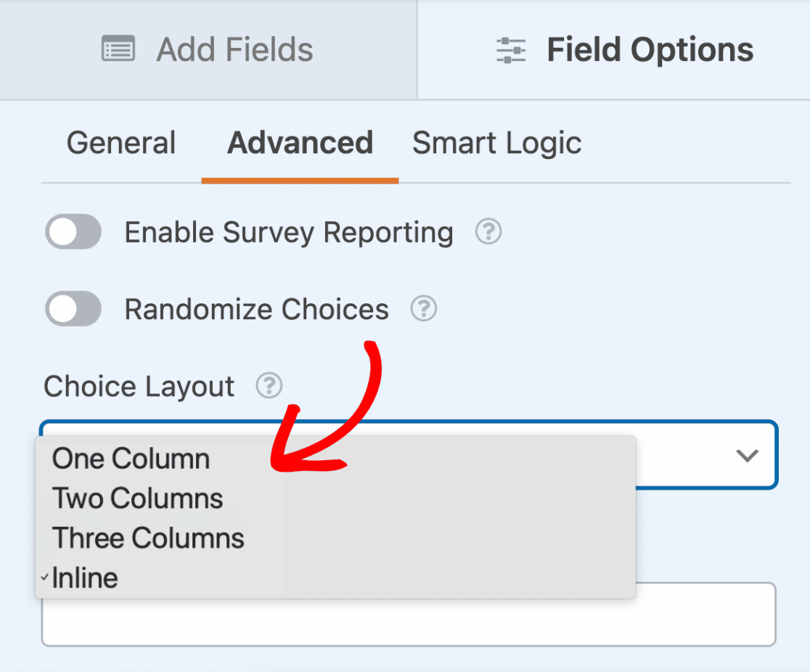
Task: Open help tooltip for Randomize Choices
Action: click(424, 308)
